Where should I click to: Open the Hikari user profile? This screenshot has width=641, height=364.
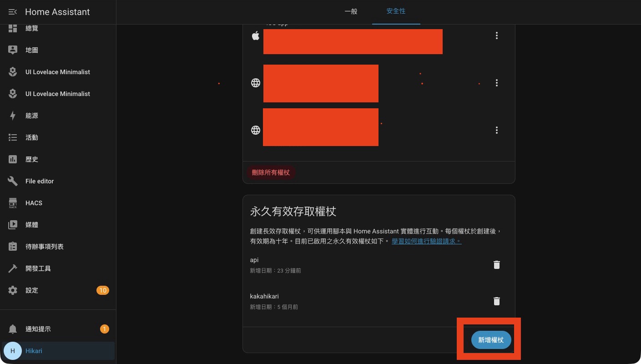tap(34, 351)
